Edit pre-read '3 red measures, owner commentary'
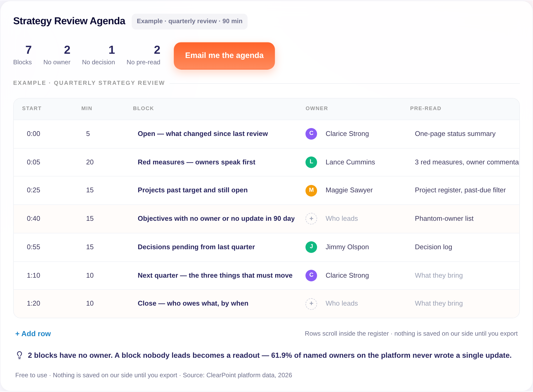Image resolution: width=533 pixels, height=392 pixels. click(467, 162)
